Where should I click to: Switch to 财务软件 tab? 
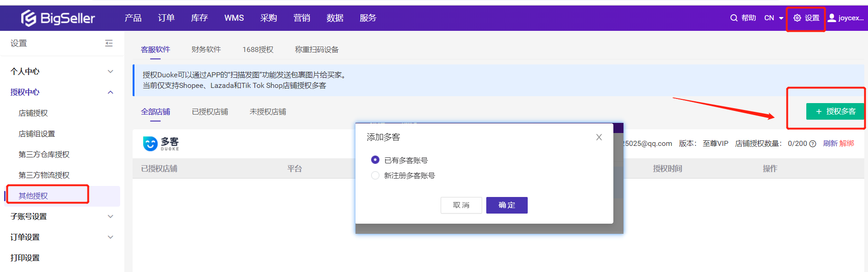tap(206, 49)
